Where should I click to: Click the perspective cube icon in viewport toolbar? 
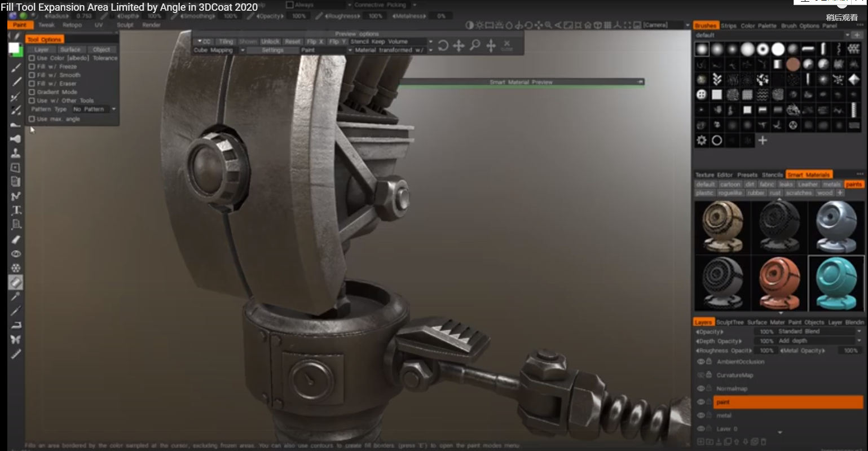598,25
